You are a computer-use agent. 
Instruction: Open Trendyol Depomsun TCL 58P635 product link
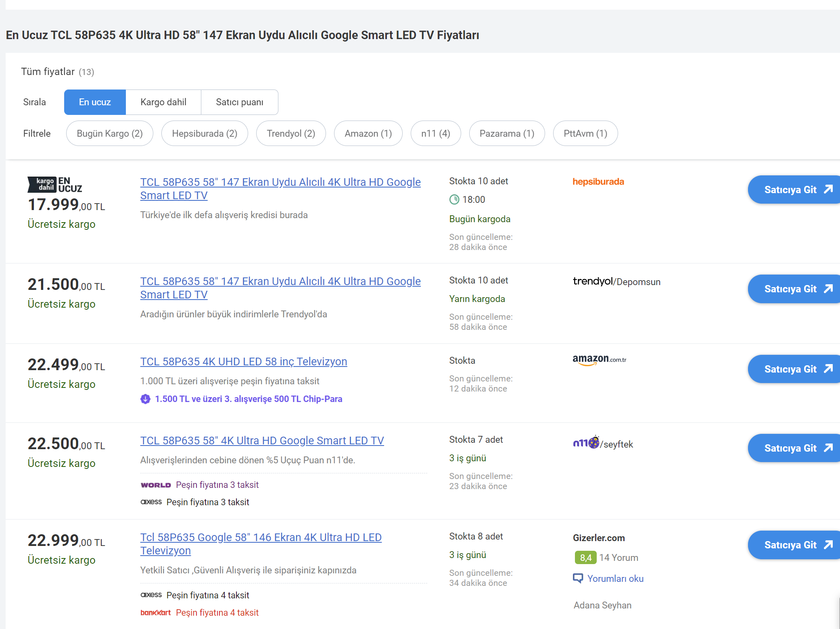point(280,288)
